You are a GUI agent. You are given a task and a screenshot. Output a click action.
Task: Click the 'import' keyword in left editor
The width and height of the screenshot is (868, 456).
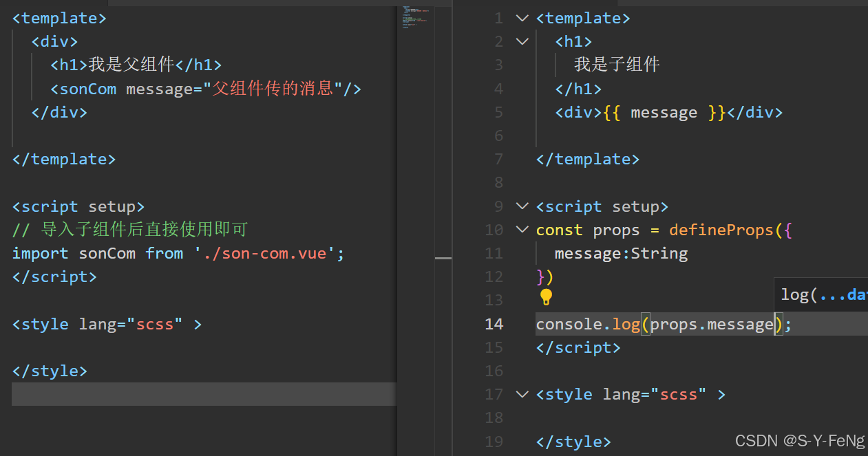(40, 253)
